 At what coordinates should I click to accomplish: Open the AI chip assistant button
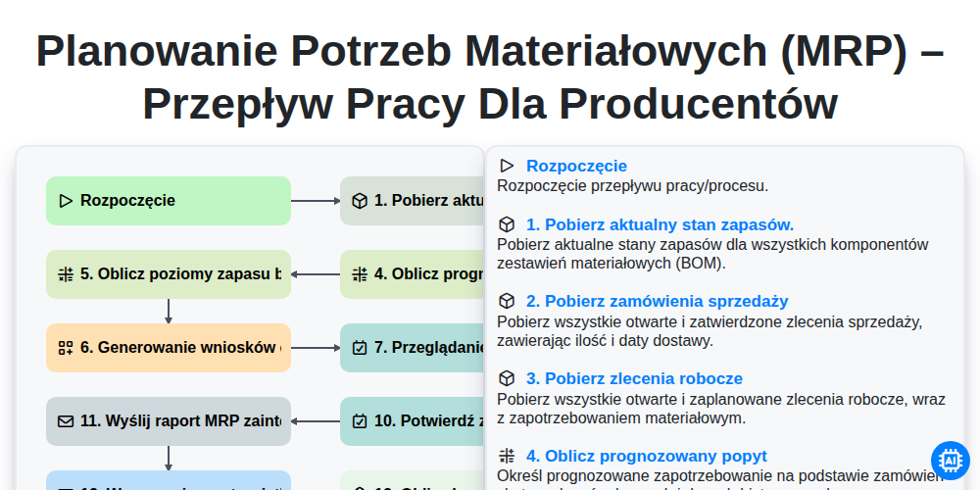950,461
